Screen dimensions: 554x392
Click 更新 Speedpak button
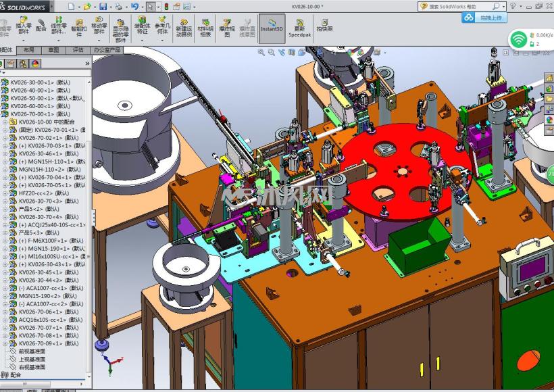coord(299,28)
